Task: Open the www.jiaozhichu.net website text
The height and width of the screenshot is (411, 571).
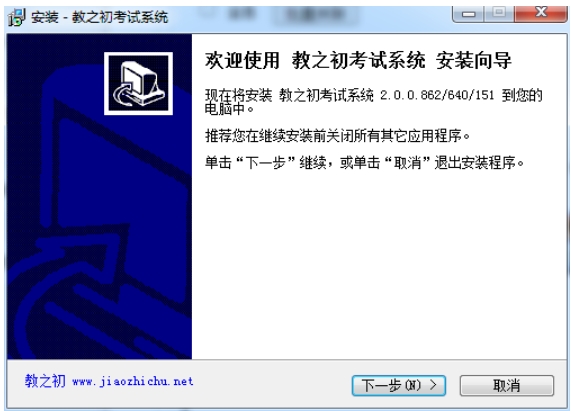Action: (133, 382)
